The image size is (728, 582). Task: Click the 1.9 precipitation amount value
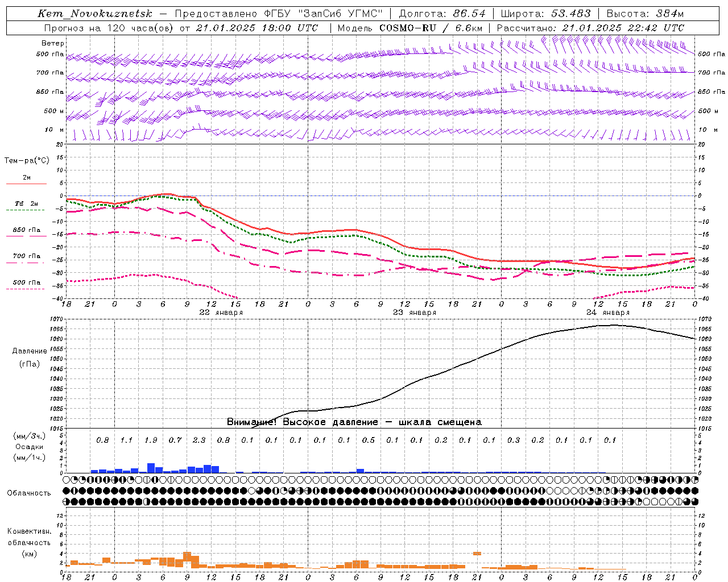pos(151,440)
